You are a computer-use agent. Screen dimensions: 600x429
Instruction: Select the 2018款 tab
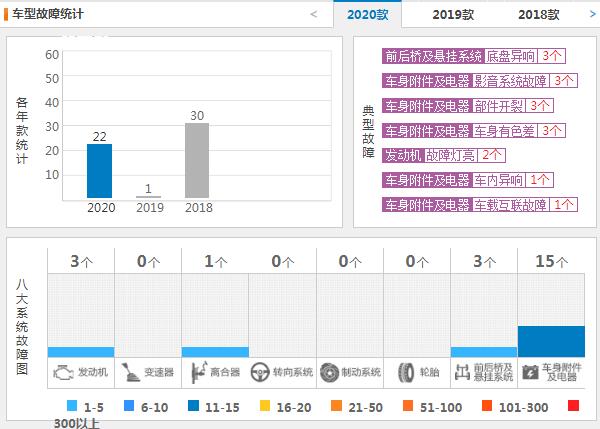tap(538, 15)
